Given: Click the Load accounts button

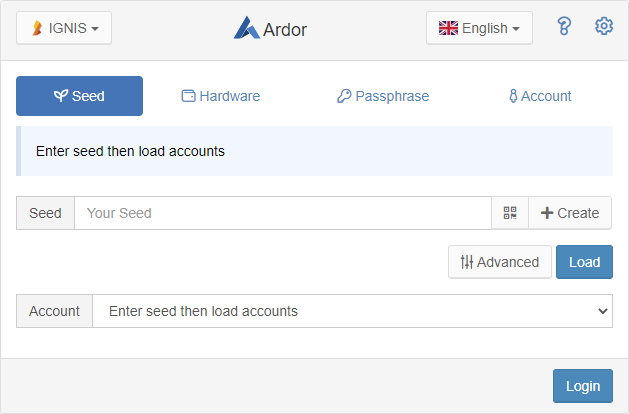Looking at the screenshot, I should pyautogui.click(x=584, y=262).
